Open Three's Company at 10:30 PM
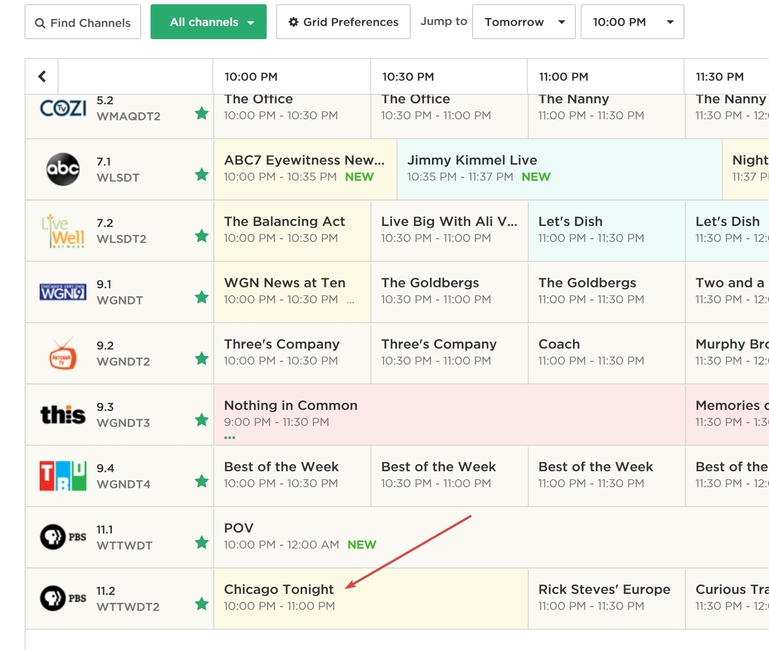The image size is (769, 650). 449,353
